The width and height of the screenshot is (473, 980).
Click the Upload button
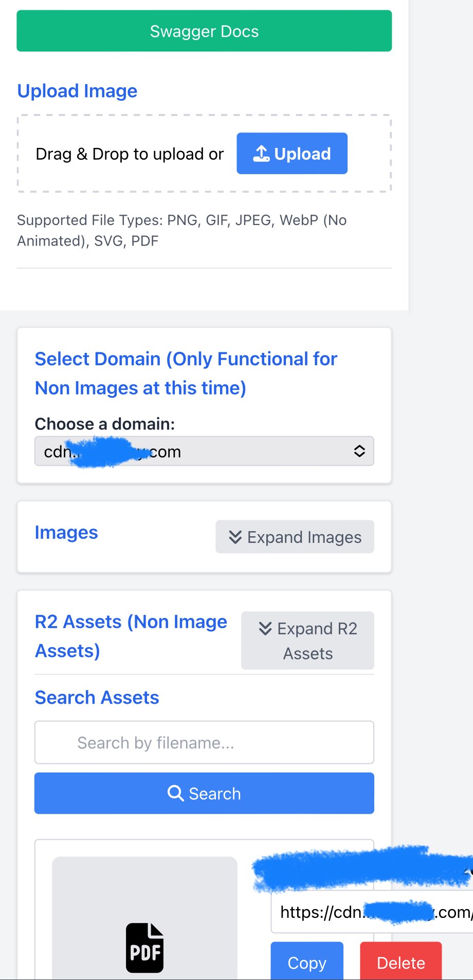click(292, 153)
